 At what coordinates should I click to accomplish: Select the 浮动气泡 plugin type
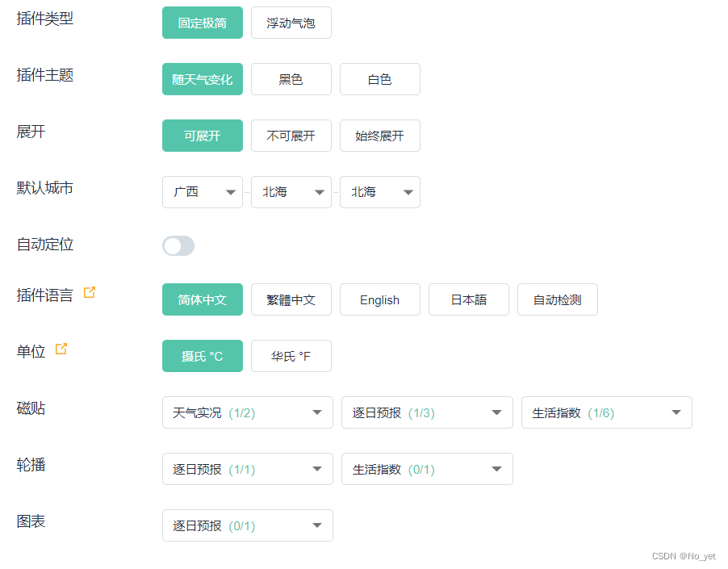pyautogui.click(x=291, y=23)
